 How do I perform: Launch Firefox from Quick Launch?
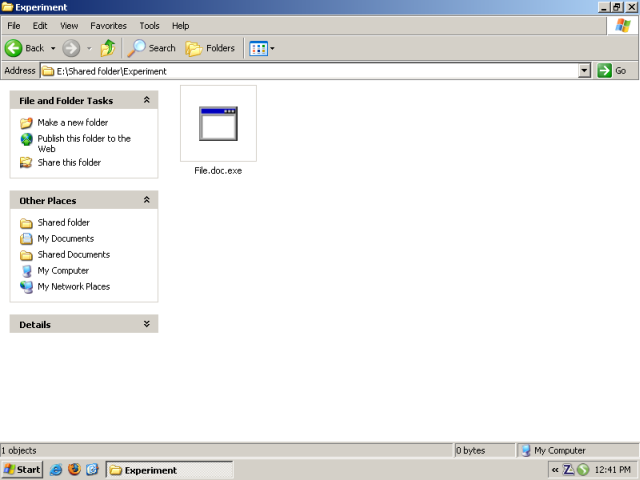pos(74,469)
